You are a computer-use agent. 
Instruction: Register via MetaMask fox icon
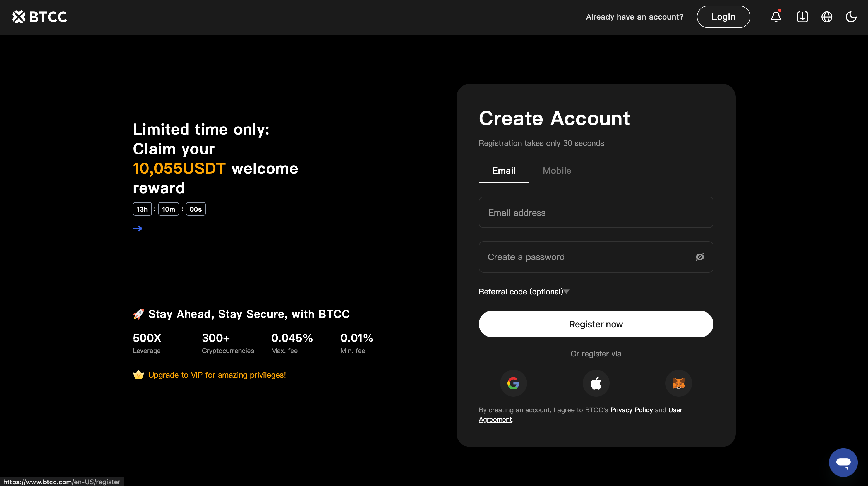[678, 383]
